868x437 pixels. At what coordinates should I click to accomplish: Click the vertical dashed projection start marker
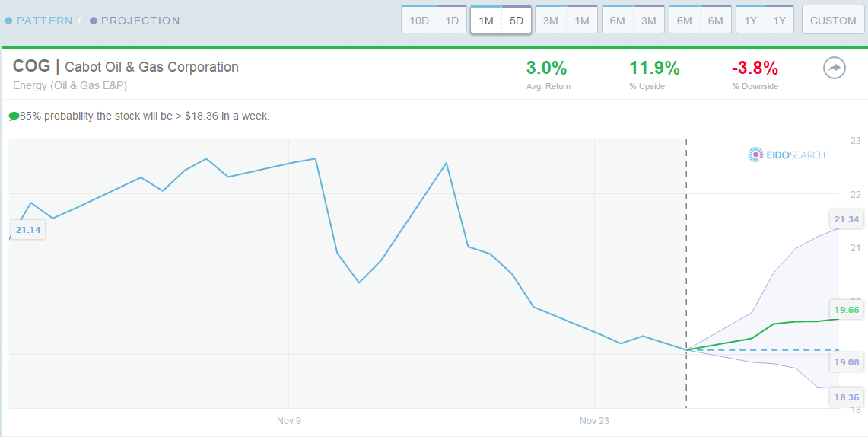pyautogui.click(x=686, y=273)
